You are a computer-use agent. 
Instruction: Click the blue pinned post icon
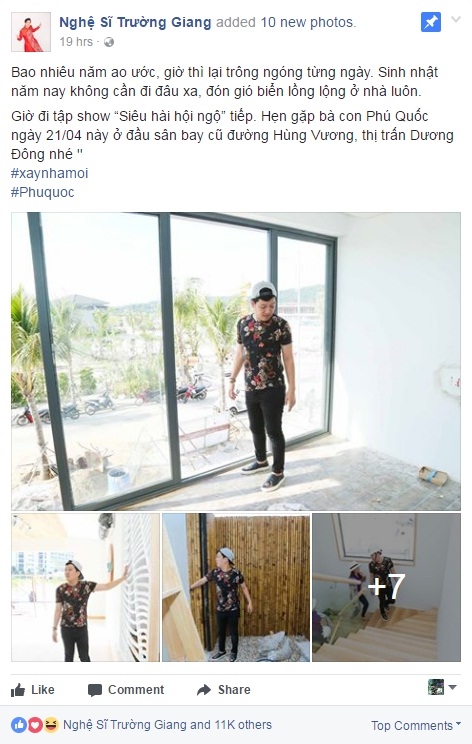[x=431, y=22]
